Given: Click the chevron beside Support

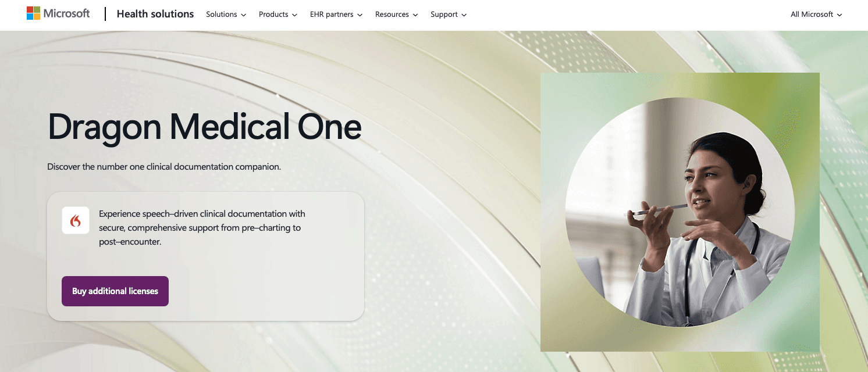Looking at the screenshot, I should [x=464, y=15].
